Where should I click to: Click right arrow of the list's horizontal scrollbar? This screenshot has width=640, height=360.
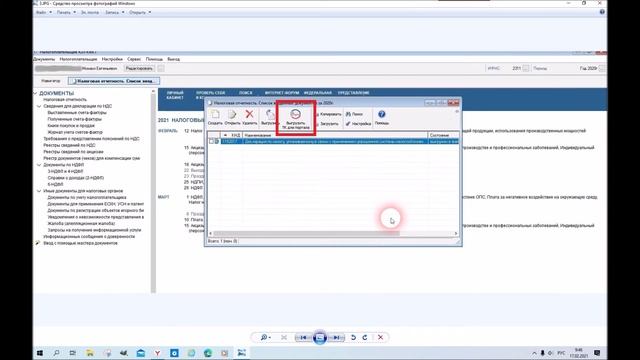point(456,233)
